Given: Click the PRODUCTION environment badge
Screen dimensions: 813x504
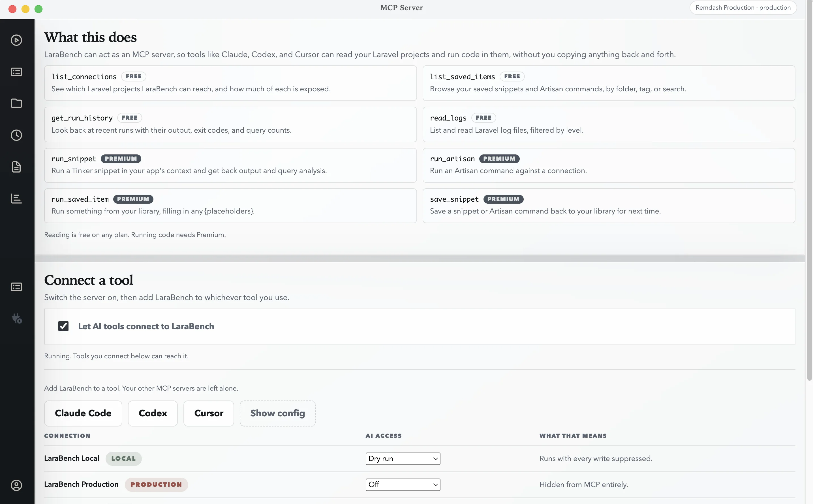Looking at the screenshot, I should [156, 485].
